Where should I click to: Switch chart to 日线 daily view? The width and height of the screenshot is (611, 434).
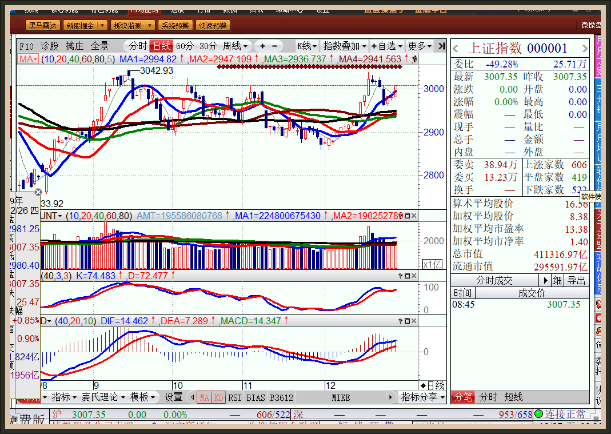click(161, 46)
